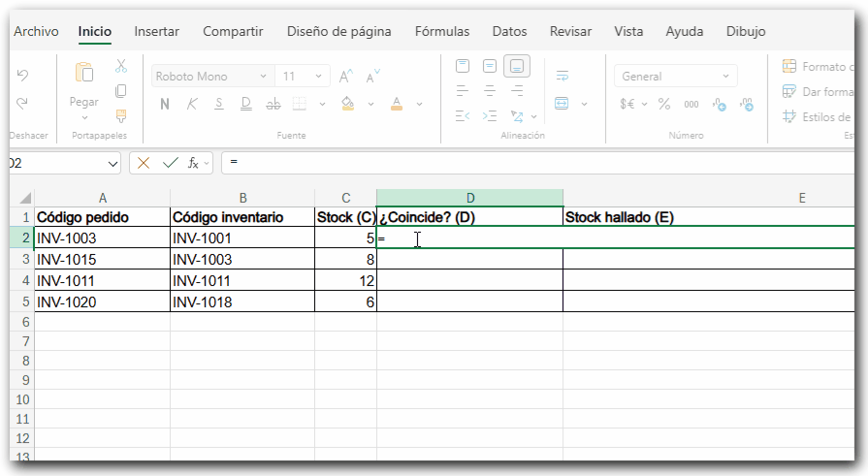
Task: Open the Compartir tab
Action: tap(233, 32)
